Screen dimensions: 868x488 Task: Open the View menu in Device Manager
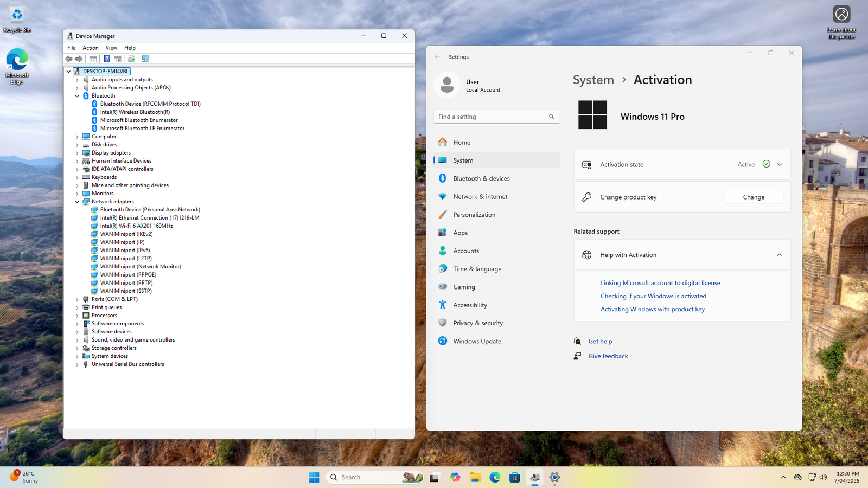click(111, 48)
